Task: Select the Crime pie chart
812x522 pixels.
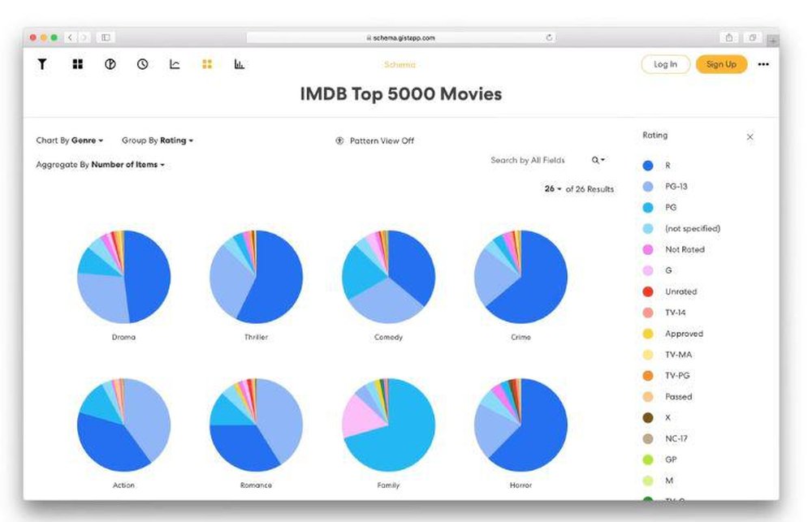Action: [521, 277]
